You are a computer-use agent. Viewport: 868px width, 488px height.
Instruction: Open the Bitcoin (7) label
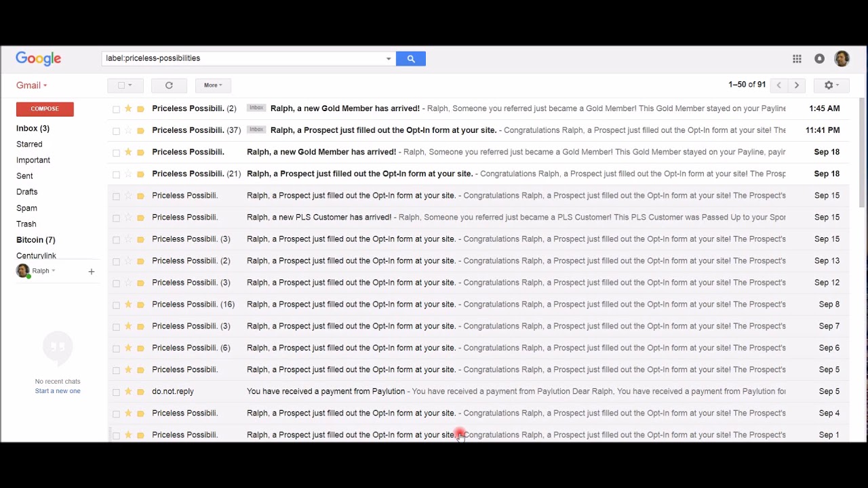pyautogui.click(x=36, y=240)
